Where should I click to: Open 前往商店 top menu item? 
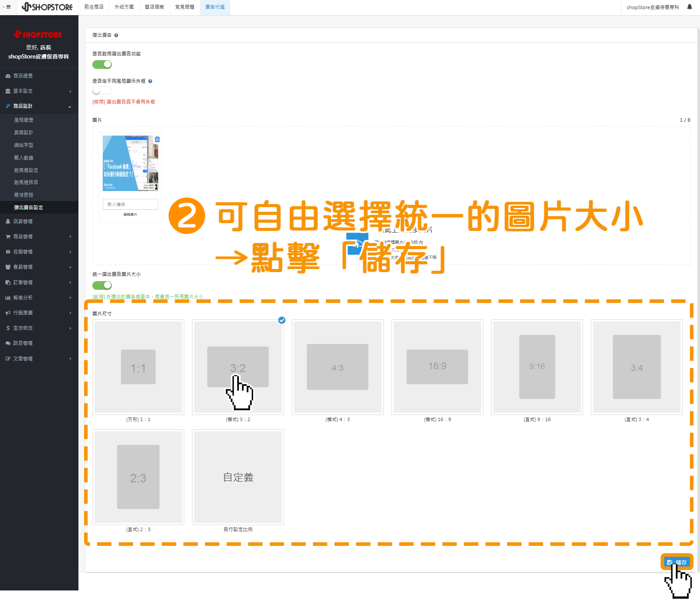pos(94,7)
